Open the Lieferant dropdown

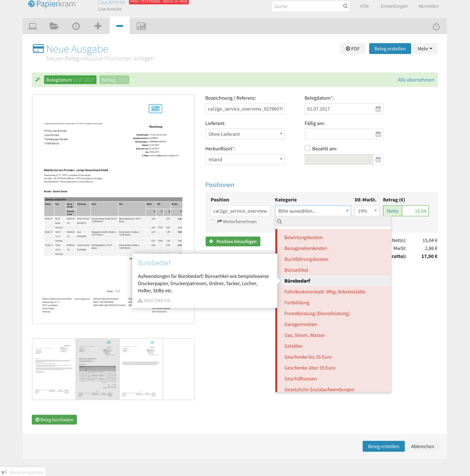click(245, 134)
